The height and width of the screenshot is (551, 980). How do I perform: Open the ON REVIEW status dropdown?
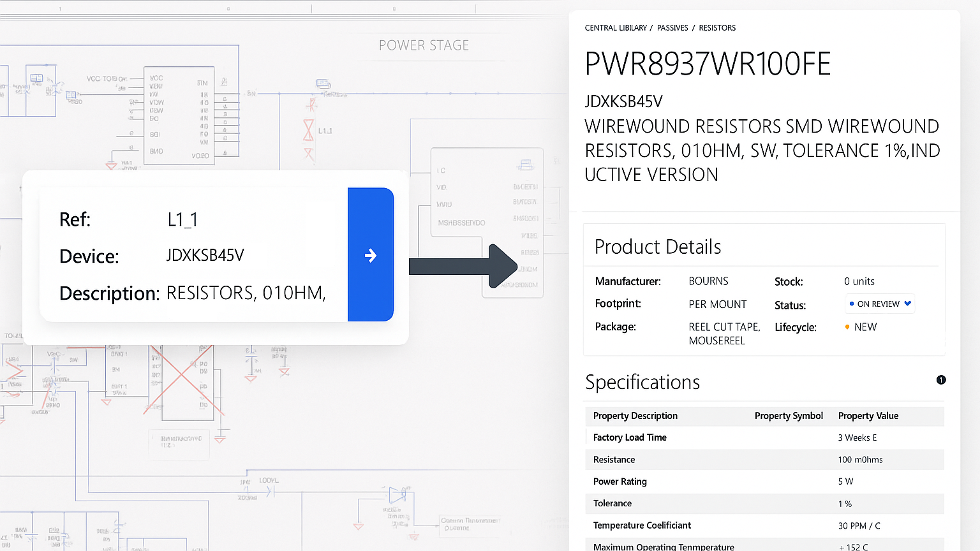880,304
